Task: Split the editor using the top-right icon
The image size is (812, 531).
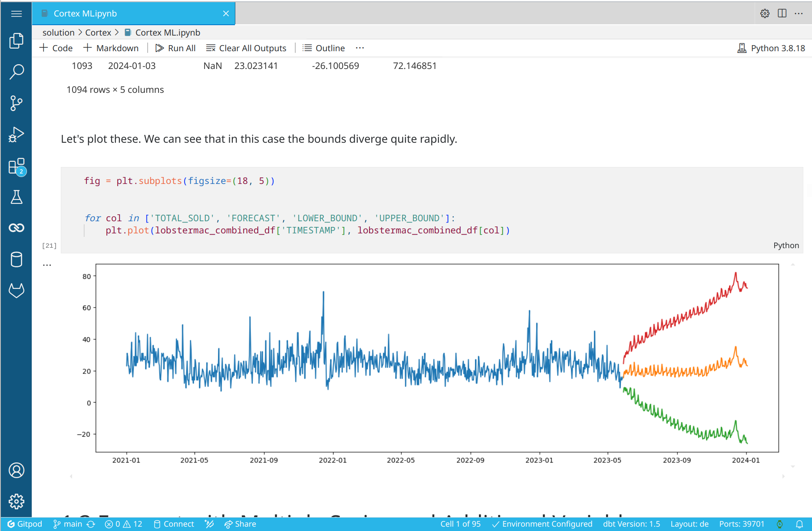Action: pyautogui.click(x=782, y=13)
